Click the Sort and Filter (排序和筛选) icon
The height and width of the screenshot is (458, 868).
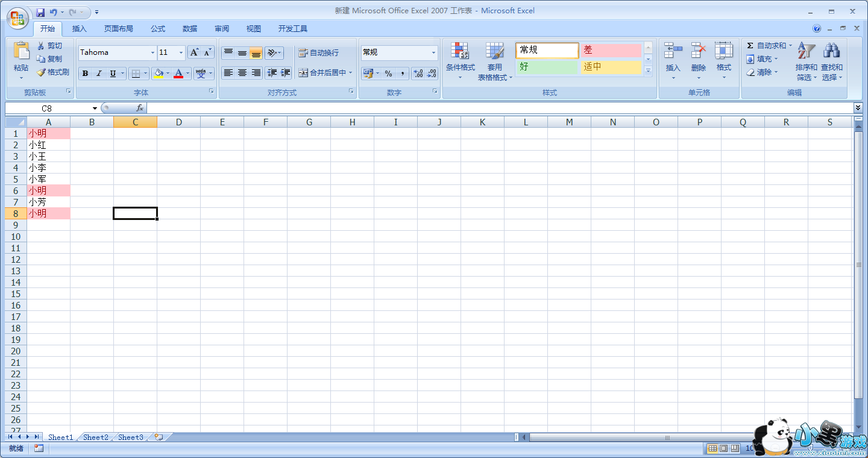click(806, 52)
